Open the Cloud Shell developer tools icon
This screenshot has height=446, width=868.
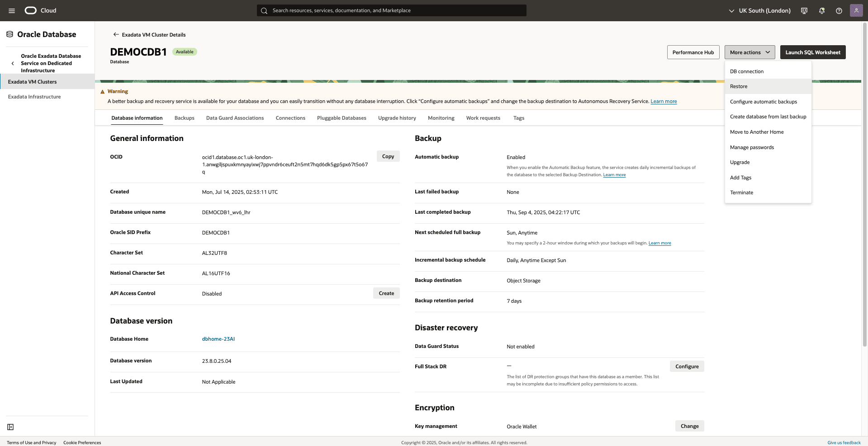804,10
